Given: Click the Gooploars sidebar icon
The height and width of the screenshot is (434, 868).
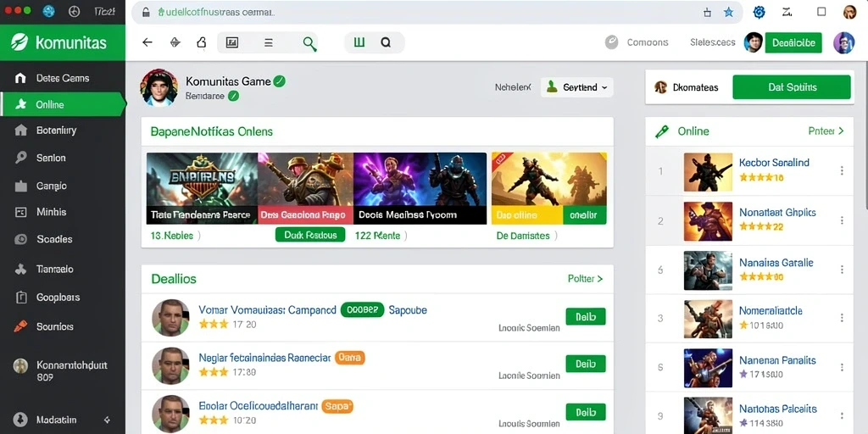Looking at the screenshot, I should 20,298.
